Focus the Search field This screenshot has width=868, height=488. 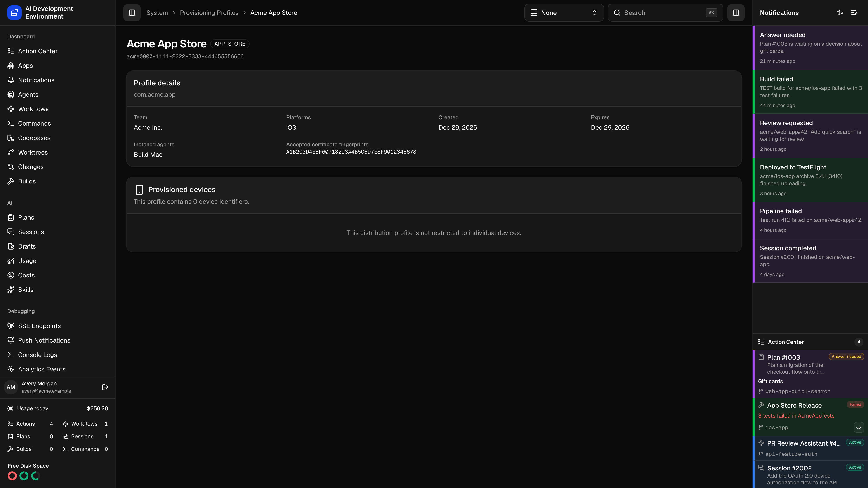coord(665,13)
